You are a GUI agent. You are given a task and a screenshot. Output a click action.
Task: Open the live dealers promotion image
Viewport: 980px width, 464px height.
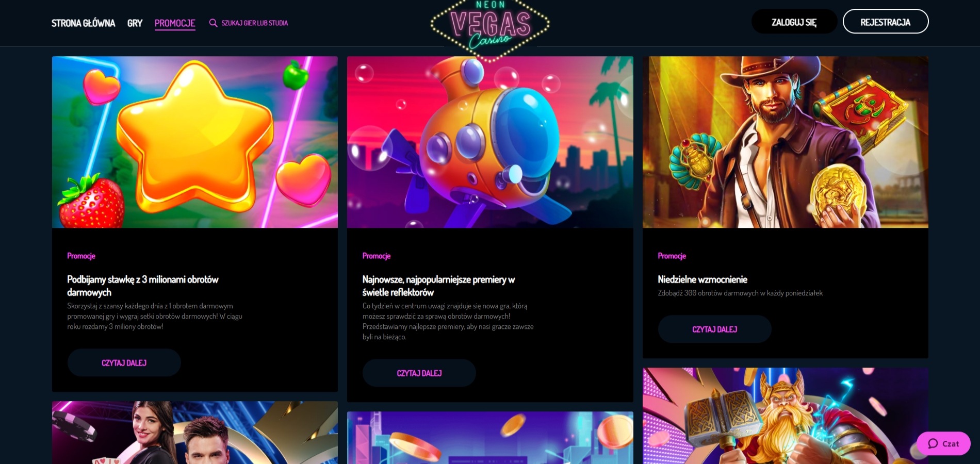pyautogui.click(x=195, y=433)
